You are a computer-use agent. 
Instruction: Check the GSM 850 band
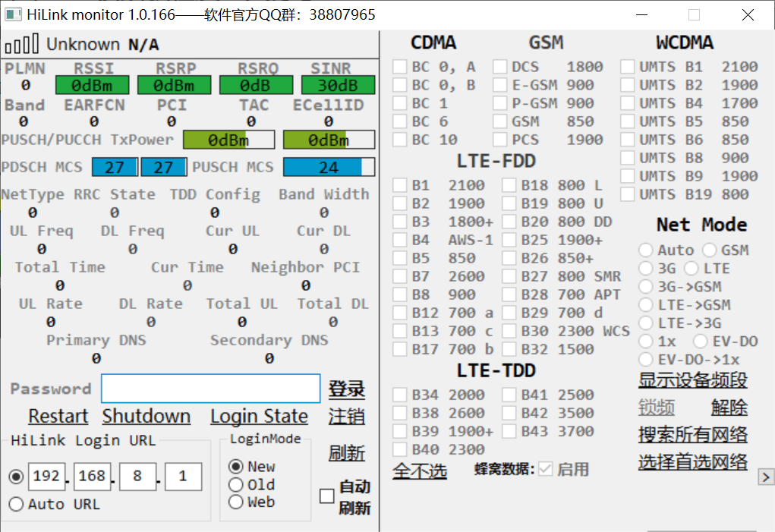tap(499, 121)
